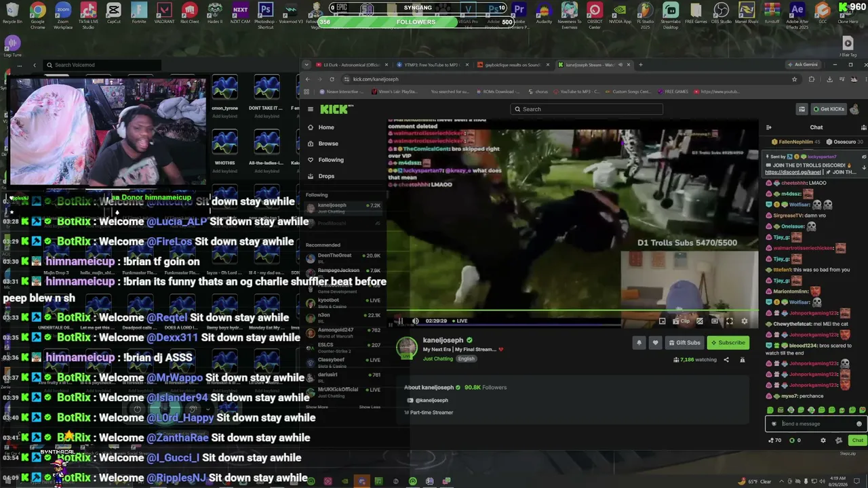Click the KICK logo
This screenshot has width=868, height=488.
click(x=336, y=109)
